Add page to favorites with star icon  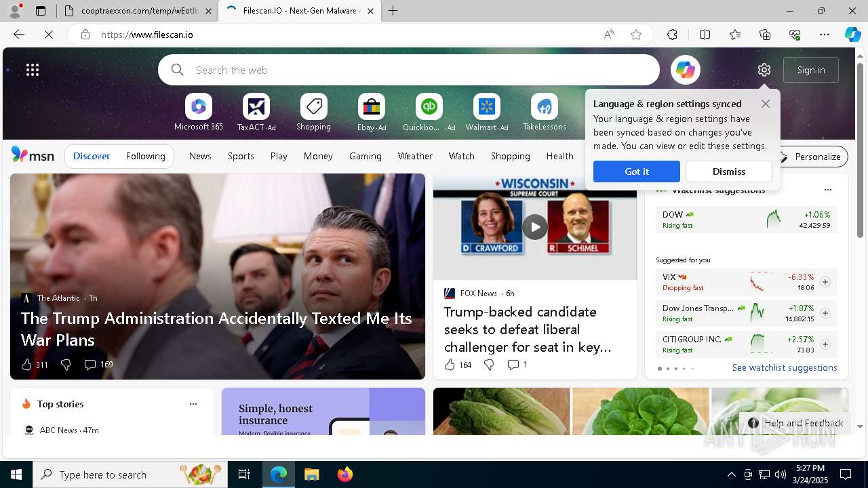[x=636, y=35]
